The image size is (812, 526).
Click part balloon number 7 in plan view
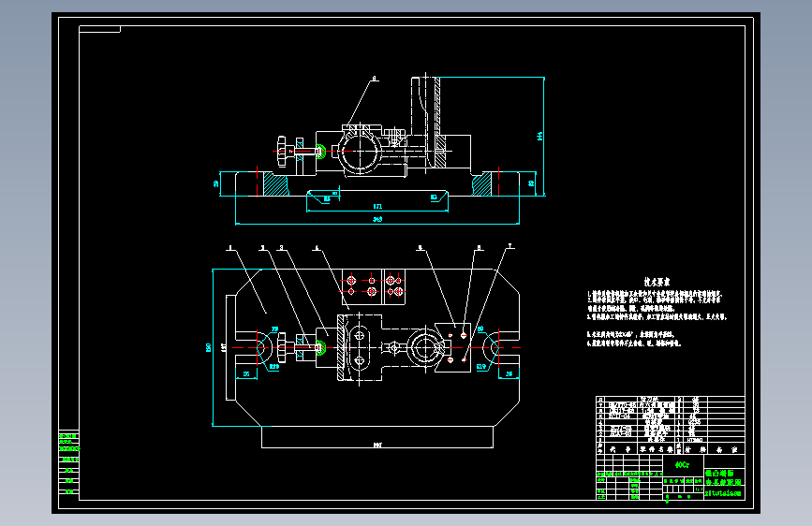(510, 246)
